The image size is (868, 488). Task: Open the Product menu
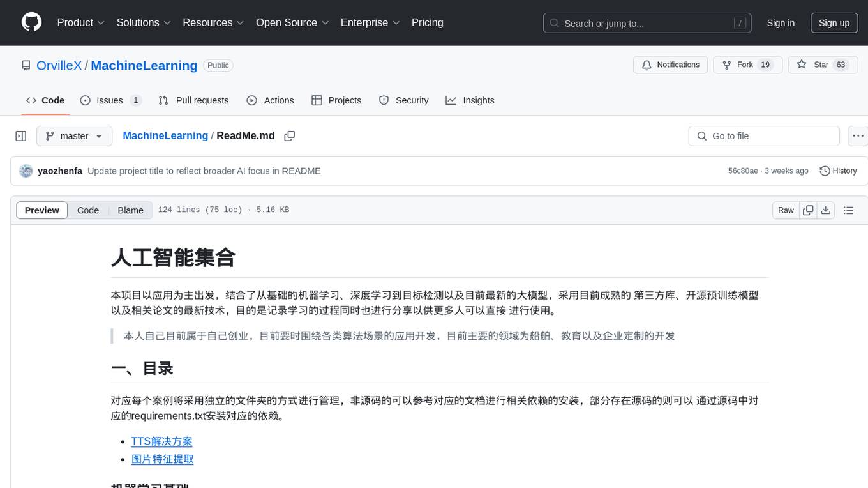(x=81, y=22)
